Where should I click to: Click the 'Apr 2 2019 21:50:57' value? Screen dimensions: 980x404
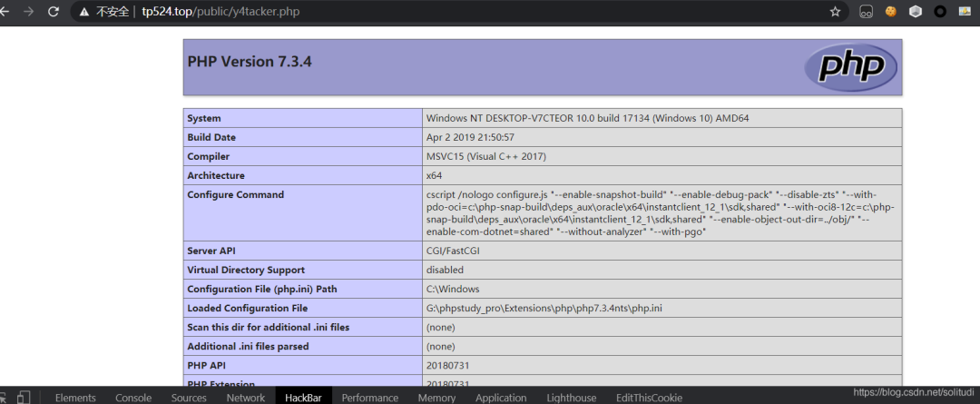470,138
